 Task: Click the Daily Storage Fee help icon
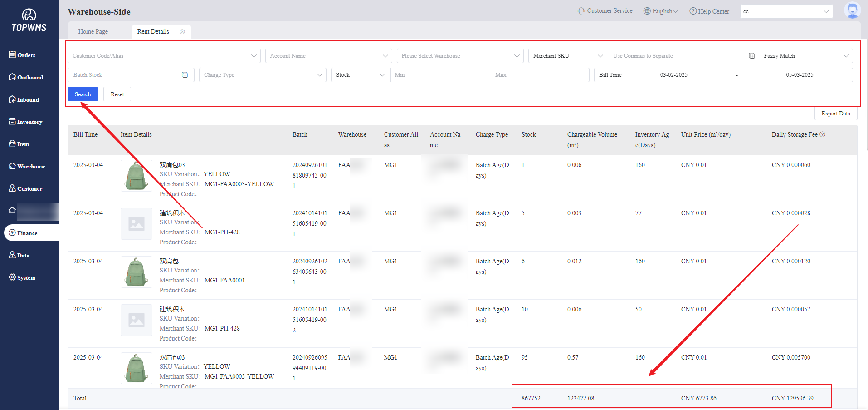823,134
